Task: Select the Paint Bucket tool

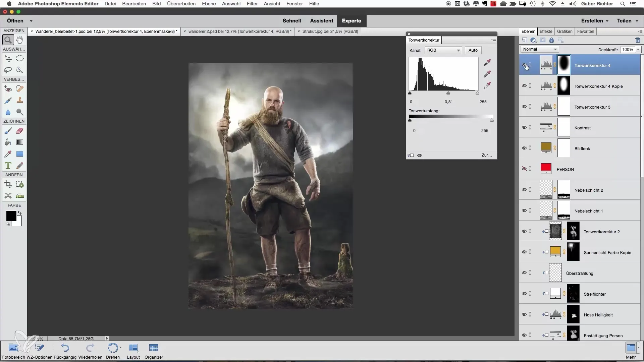Action: [x=8, y=142]
